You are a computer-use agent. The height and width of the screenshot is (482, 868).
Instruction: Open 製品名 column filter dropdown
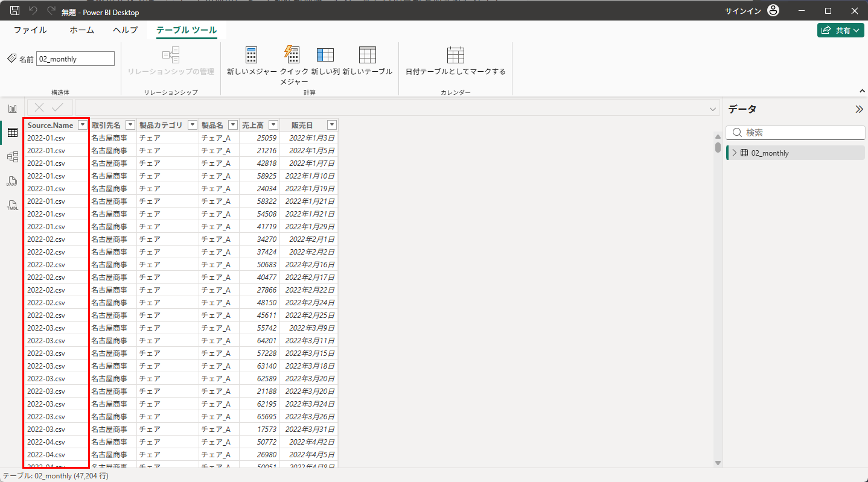pyautogui.click(x=233, y=125)
